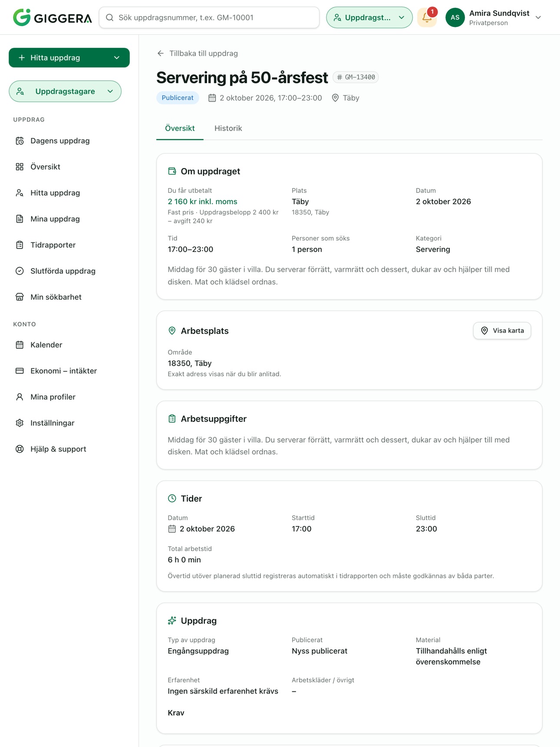Viewport: 560px width, 747px height.
Task: Click the Giggera logo
Action: tap(52, 17)
